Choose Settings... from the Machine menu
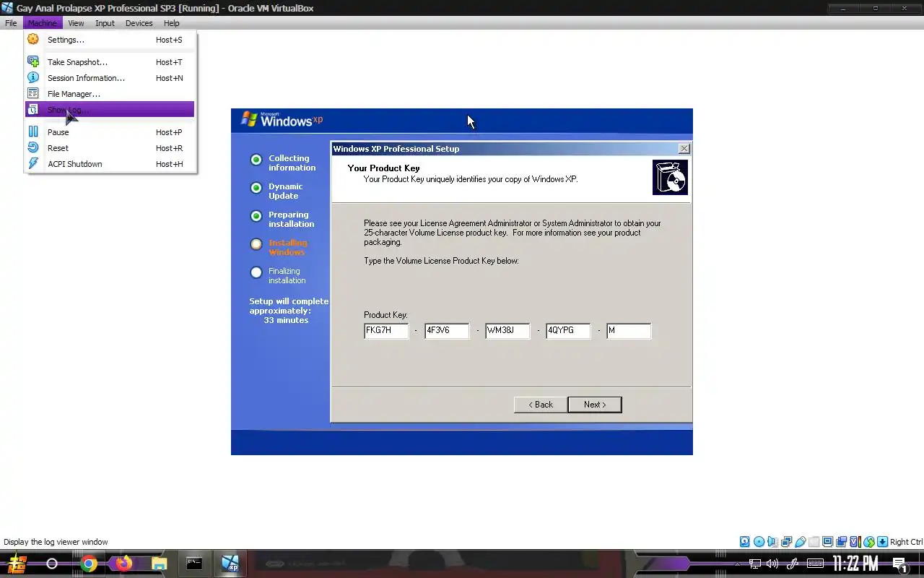This screenshot has width=924, height=578. click(x=110, y=40)
